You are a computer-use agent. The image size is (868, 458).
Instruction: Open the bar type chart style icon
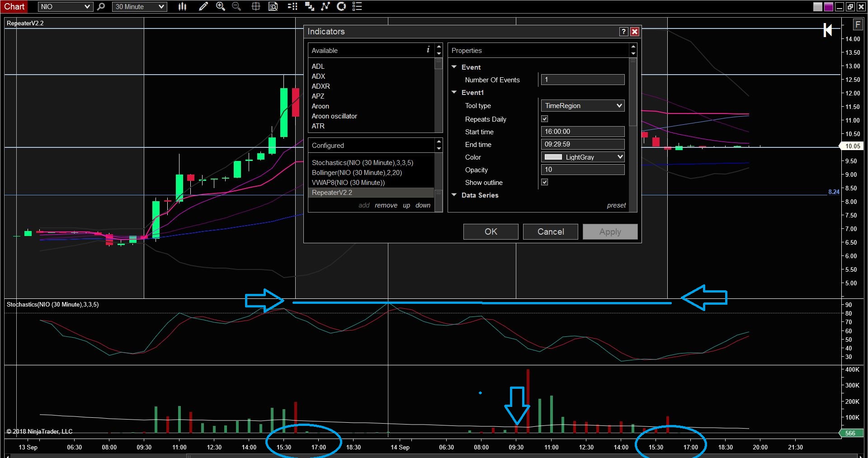pos(182,6)
